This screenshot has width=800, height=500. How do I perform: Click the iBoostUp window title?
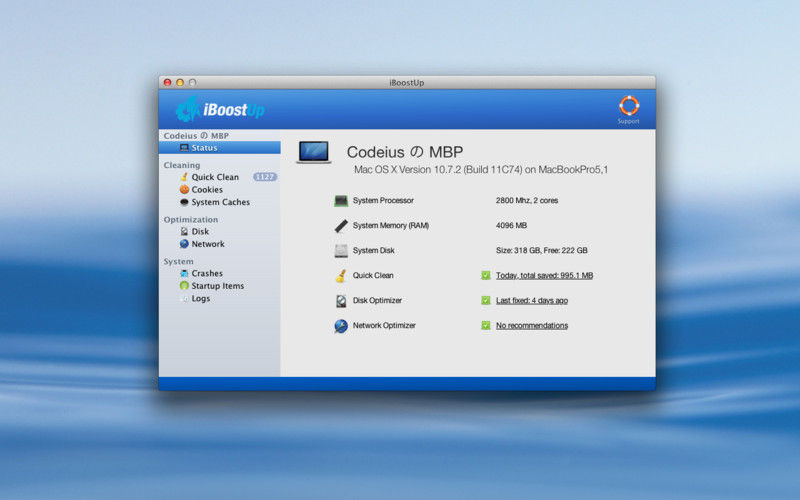[x=407, y=83]
